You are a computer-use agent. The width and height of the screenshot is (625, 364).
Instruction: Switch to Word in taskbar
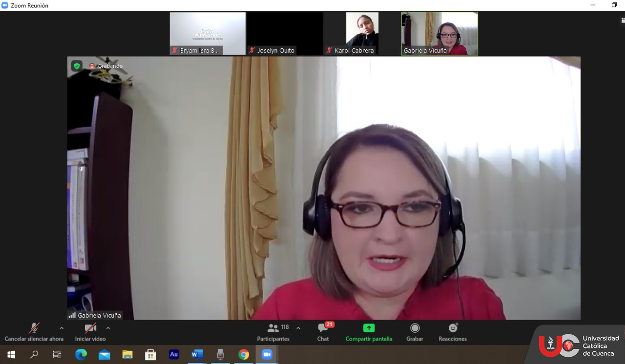[197, 355]
